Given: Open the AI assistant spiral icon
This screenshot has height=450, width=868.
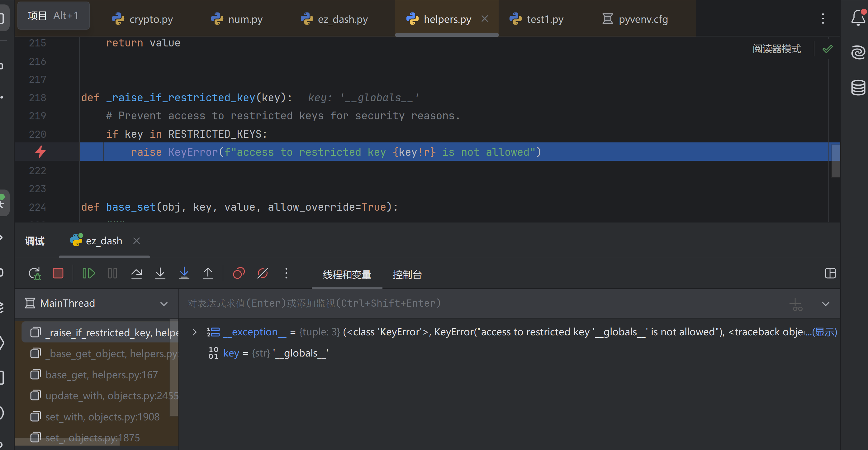Looking at the screenshot, I should 858,52.
